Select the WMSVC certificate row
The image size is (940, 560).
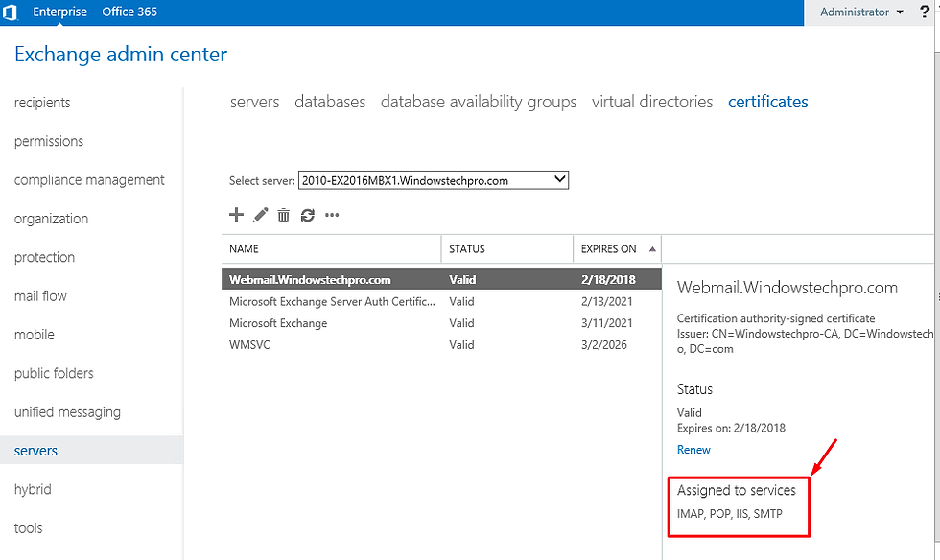click(441, 345)
